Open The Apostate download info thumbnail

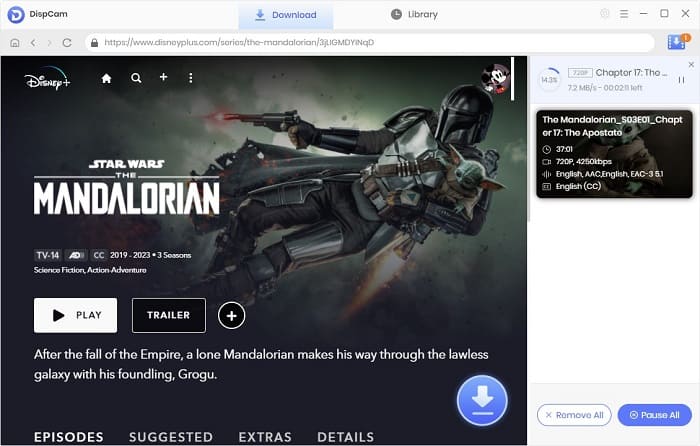click(x=614, y=154)
